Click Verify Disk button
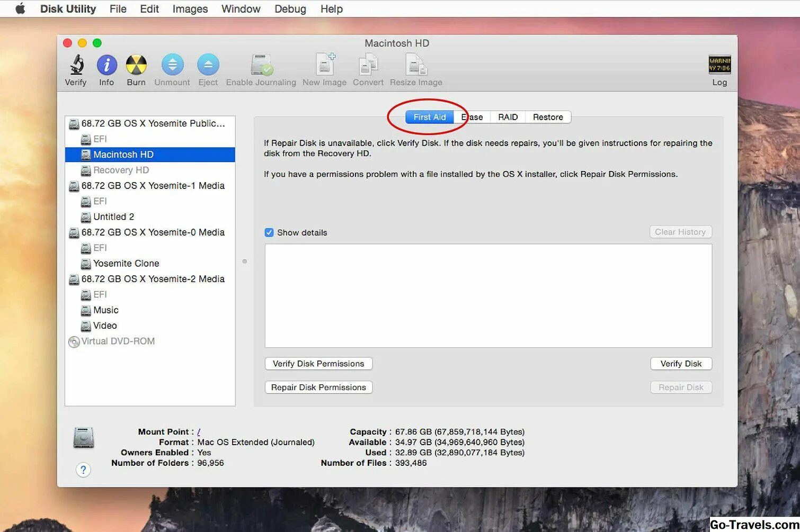This screenshot has height=532, width=800. point(681,364)
